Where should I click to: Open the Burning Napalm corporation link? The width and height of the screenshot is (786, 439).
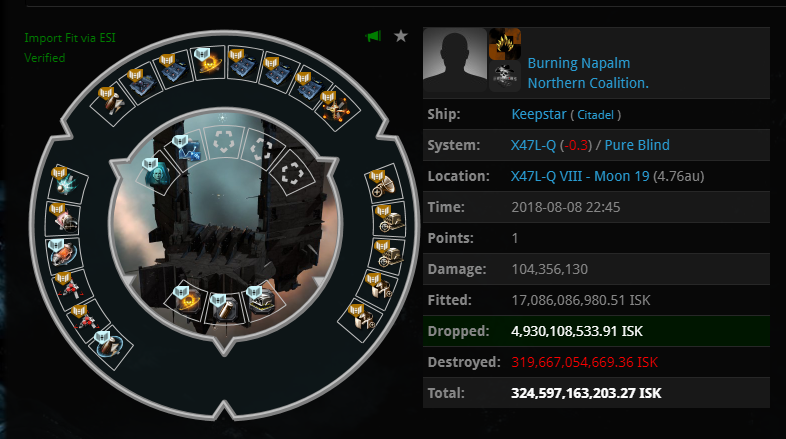(578, 63)
